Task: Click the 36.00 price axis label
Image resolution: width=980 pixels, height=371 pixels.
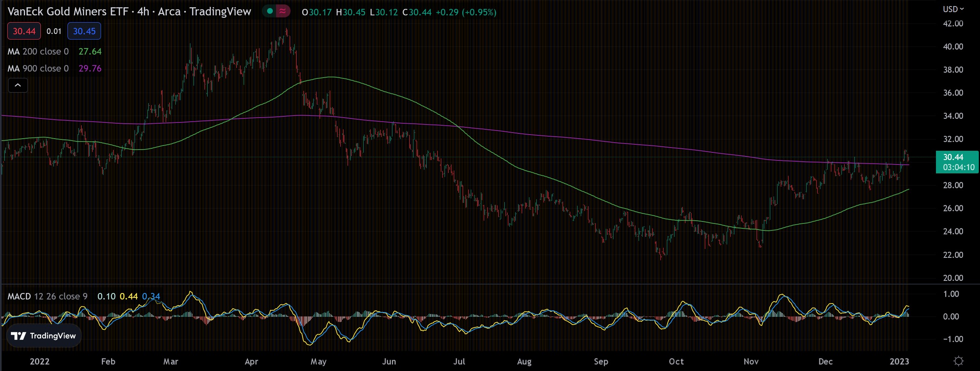Action: [x=953, y=93]
